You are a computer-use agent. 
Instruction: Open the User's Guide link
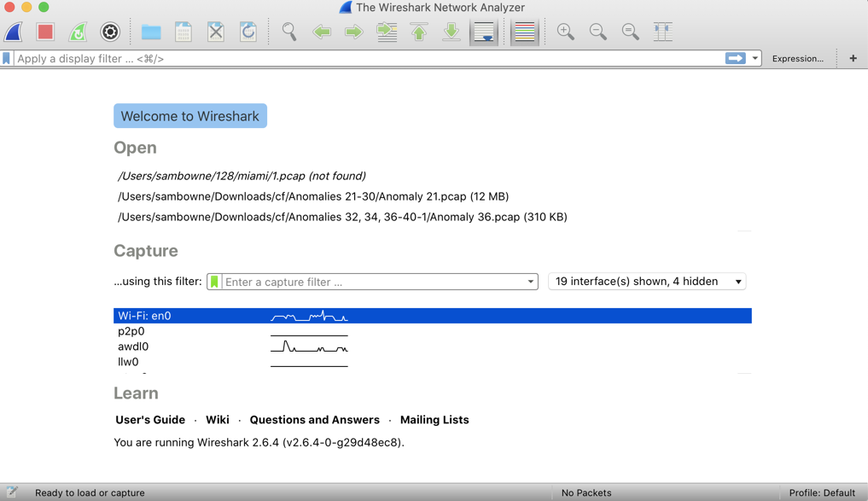(150, 420)
